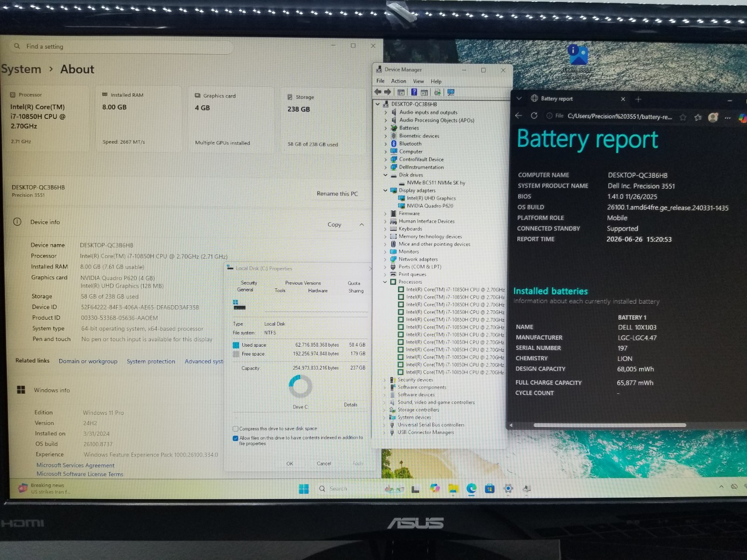
Task: Click the Windows Start button on taskbar
Action: [x=303, y=489]
